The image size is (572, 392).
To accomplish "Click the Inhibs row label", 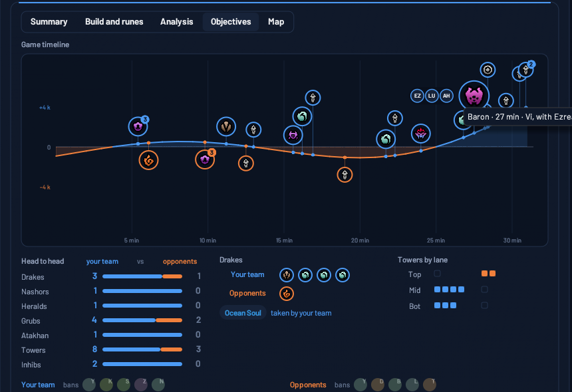I will [31, 365].
